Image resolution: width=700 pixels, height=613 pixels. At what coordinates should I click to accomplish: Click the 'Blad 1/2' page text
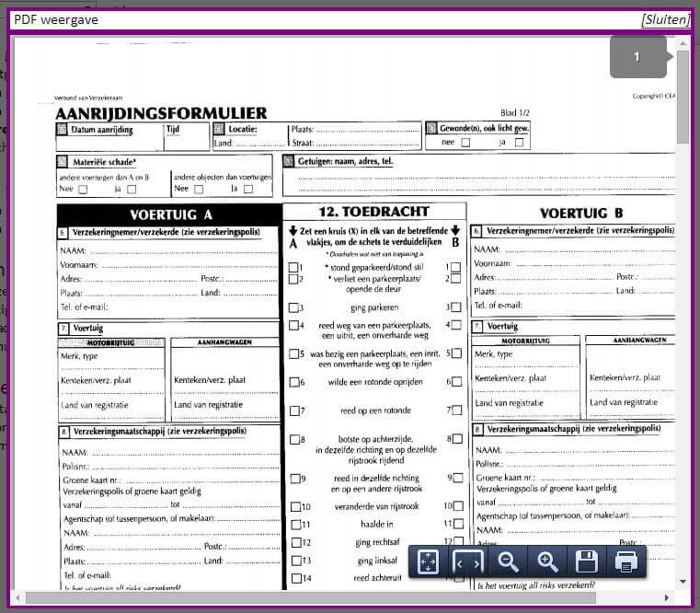pyautogui.click(x=515, y=113)
